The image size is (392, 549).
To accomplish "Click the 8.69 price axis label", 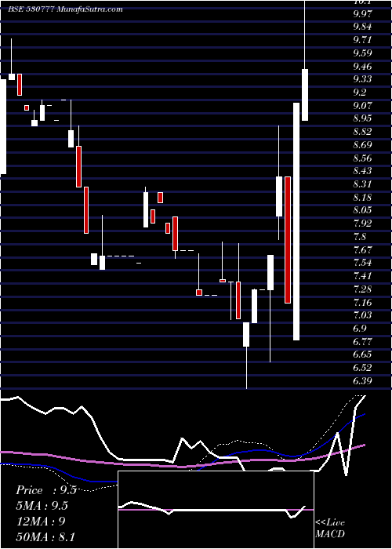I will (x=362, y=145).
